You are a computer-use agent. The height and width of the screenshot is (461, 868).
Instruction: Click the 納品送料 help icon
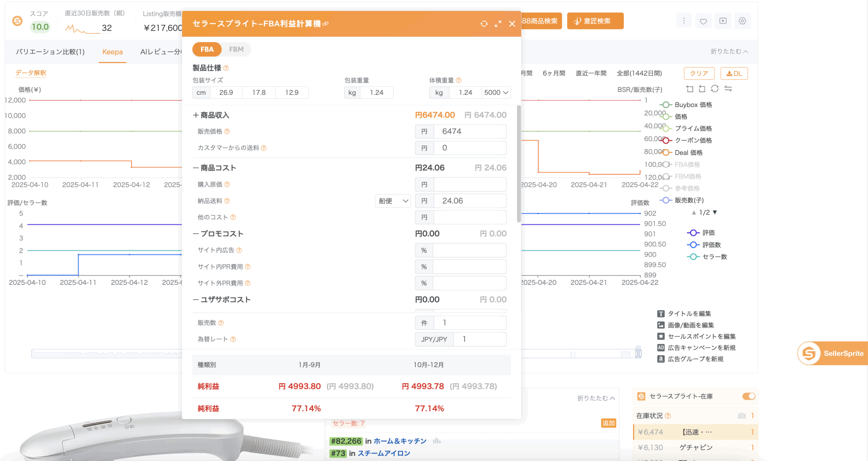[227, 201]
